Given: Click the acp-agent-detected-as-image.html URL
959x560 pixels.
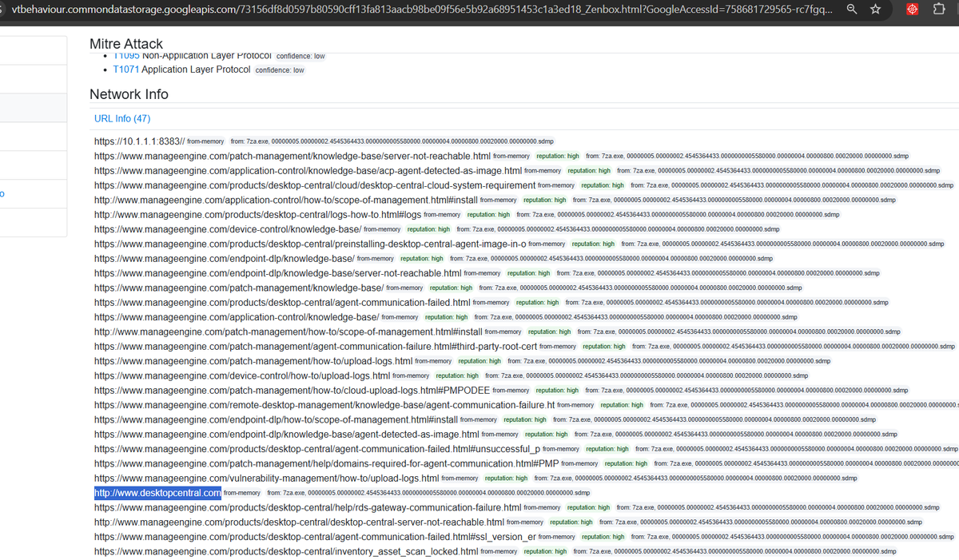Looking at the screenshot, I should click(x=308, y=170).
